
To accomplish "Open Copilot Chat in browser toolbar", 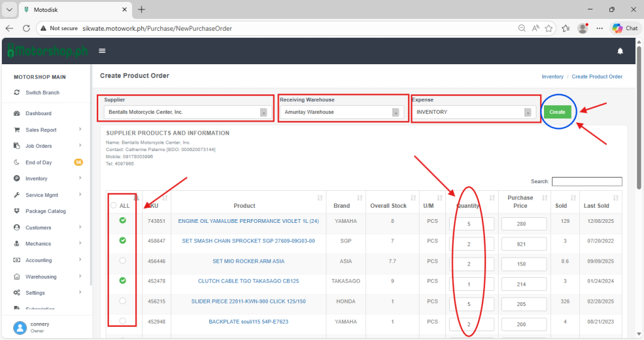I will pos(625,28).
